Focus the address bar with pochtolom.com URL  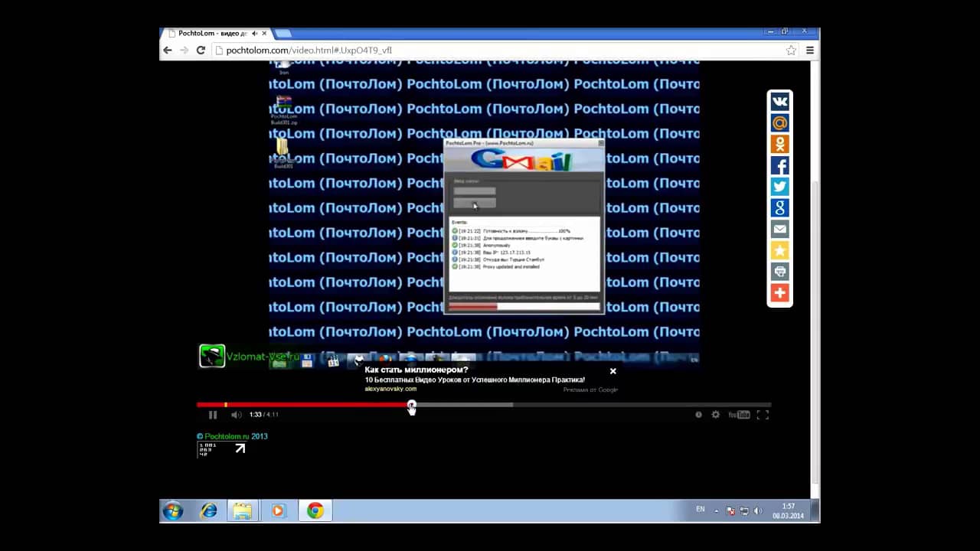[x=505, y=51]
